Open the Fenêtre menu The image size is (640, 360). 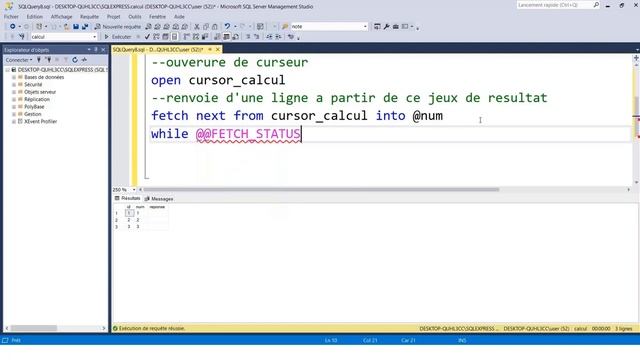pyautogui.click(x=157, y=17)
